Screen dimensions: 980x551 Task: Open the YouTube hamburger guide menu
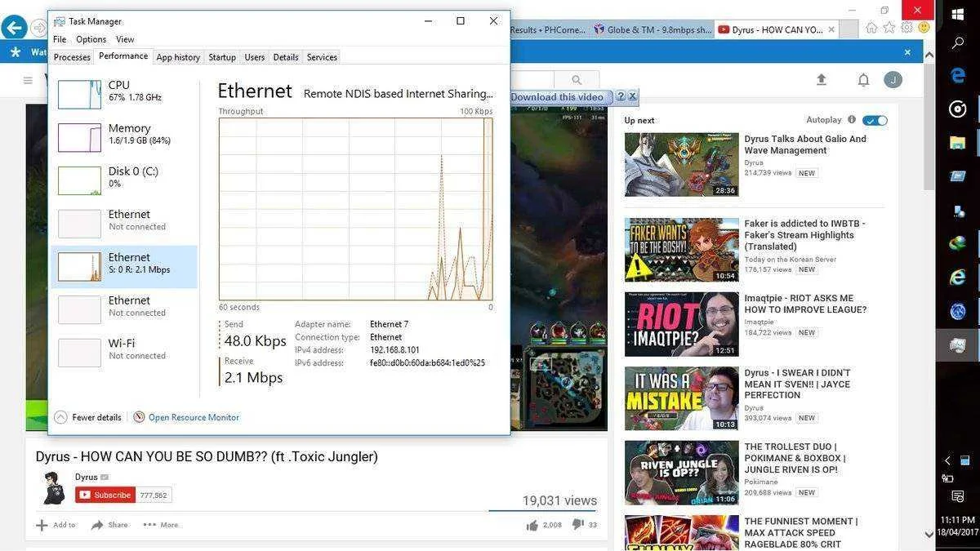28,80
